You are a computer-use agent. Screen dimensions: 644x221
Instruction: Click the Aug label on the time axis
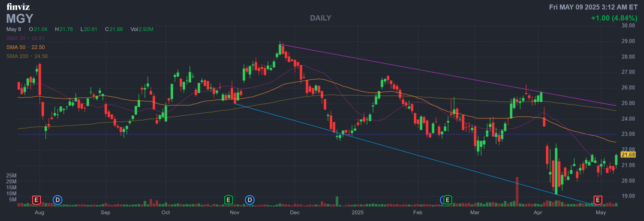(39, 212)
